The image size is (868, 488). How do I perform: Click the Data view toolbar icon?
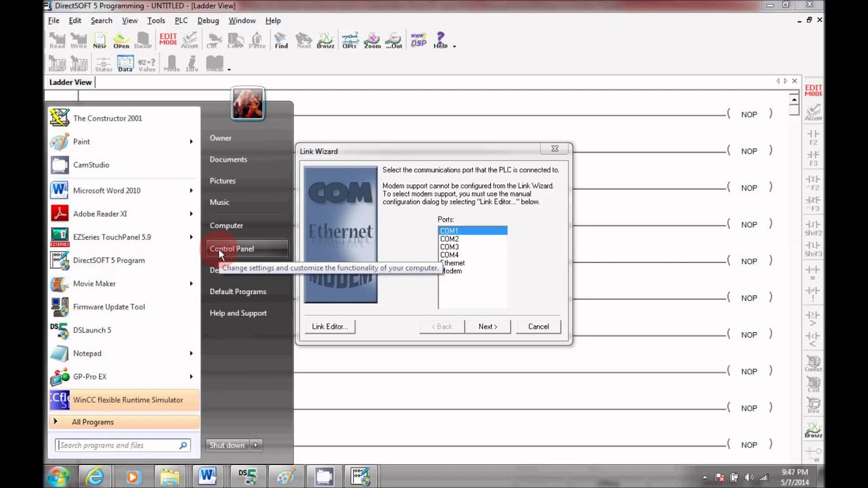[x=125, y=64]
